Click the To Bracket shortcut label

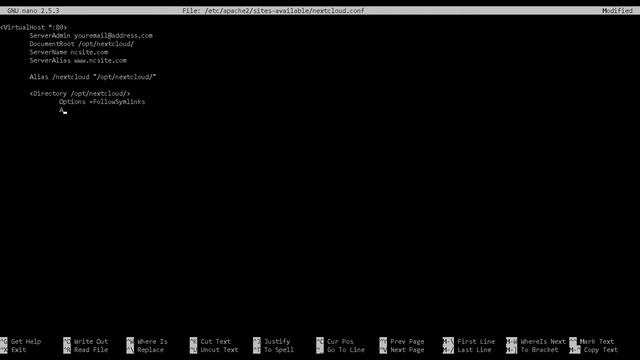[539, 350]
